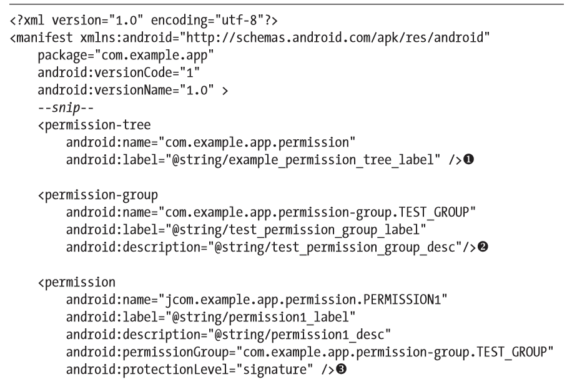
Task: Click the XML declaration line
Action: tap(144, 20)
